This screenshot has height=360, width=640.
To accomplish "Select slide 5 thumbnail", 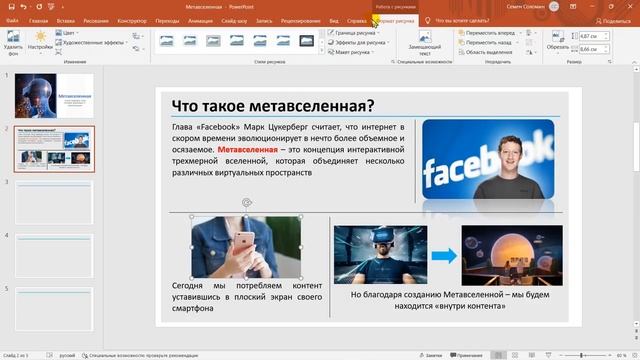I will 54,309.
